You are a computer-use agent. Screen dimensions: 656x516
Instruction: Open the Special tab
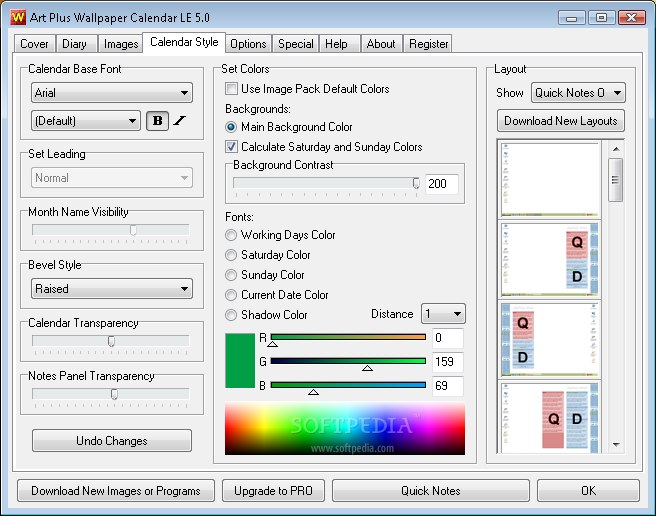click(296, 44)
